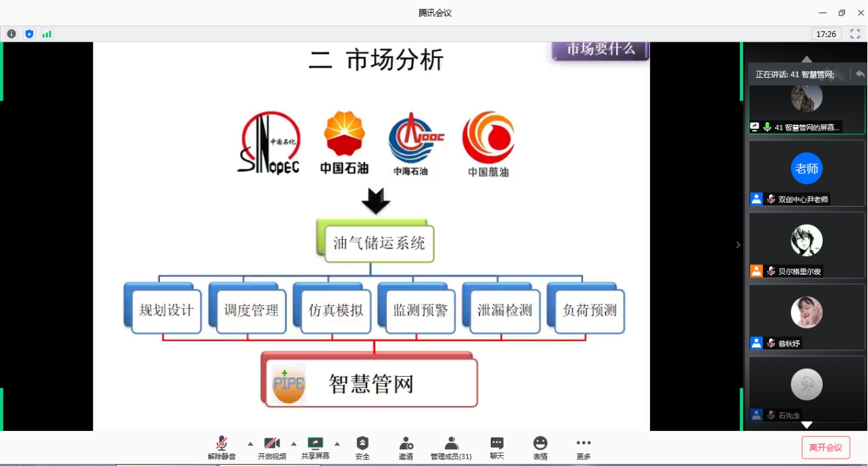The width and height of the screenshot is (868, 466).
Task: Click the 邀请 invite icon
Action: pyautogui.click(x=406, y=448)
